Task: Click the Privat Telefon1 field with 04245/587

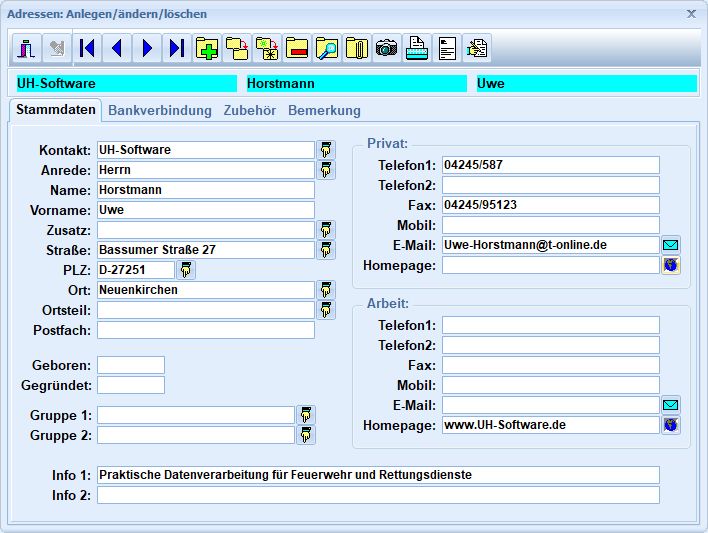Action: click(x=551, y=165)
